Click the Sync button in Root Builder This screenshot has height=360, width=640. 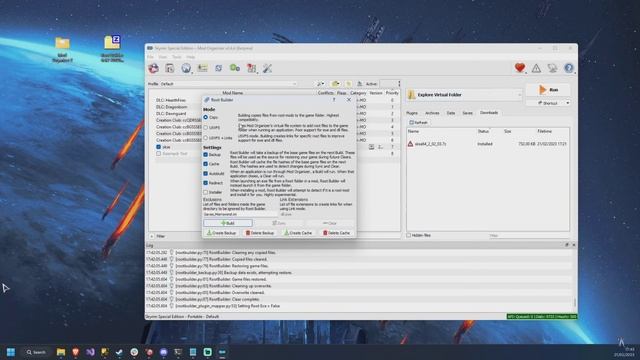[279, 223]
